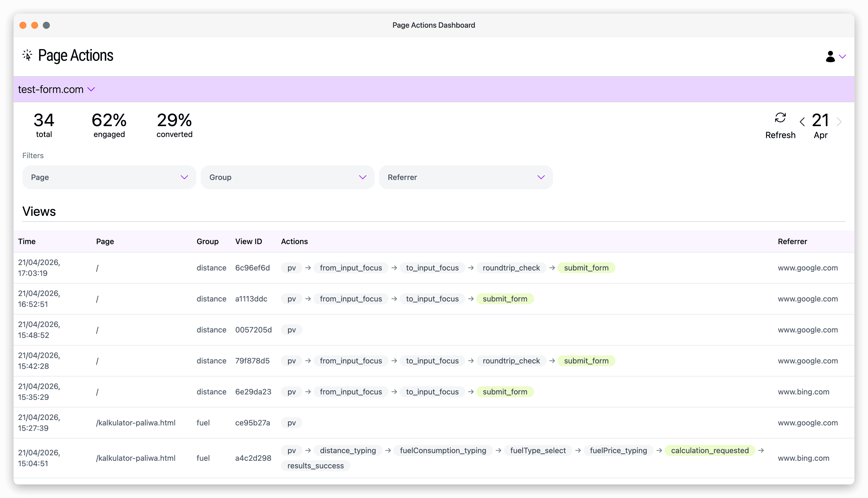The image size is (868, 498).
Task: Open the user profile account icon
Action: [830, 57]
